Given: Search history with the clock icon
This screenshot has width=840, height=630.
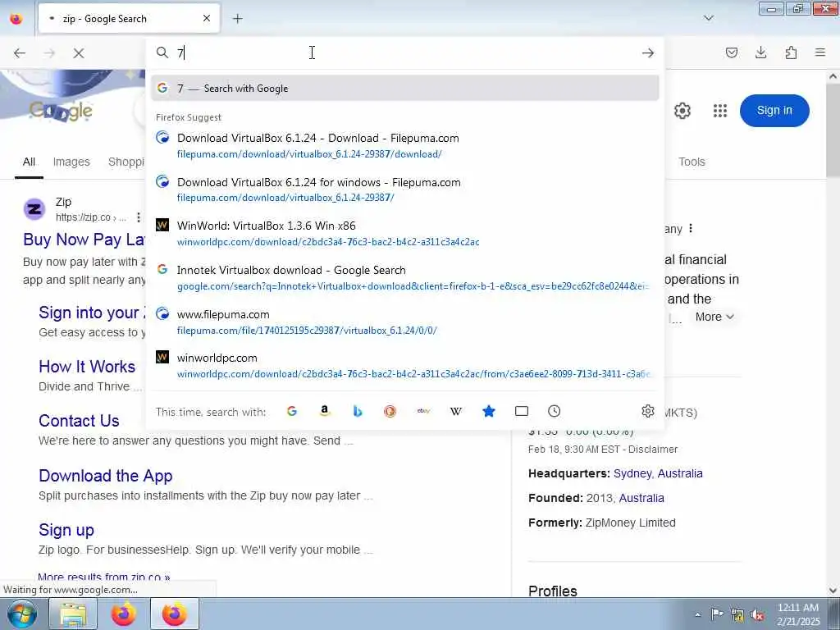Looking at the screenshot, I should coord(554,411).
